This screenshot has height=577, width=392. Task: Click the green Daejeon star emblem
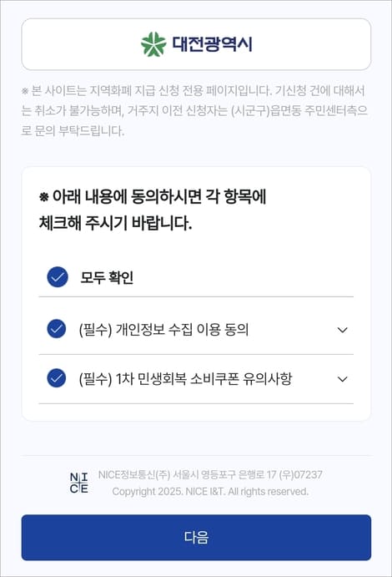point(153,44)
